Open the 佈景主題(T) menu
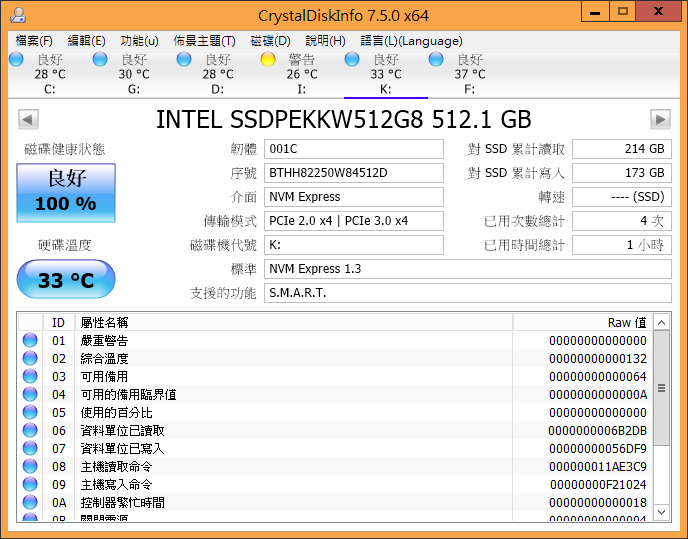 [x=204, y=41]
